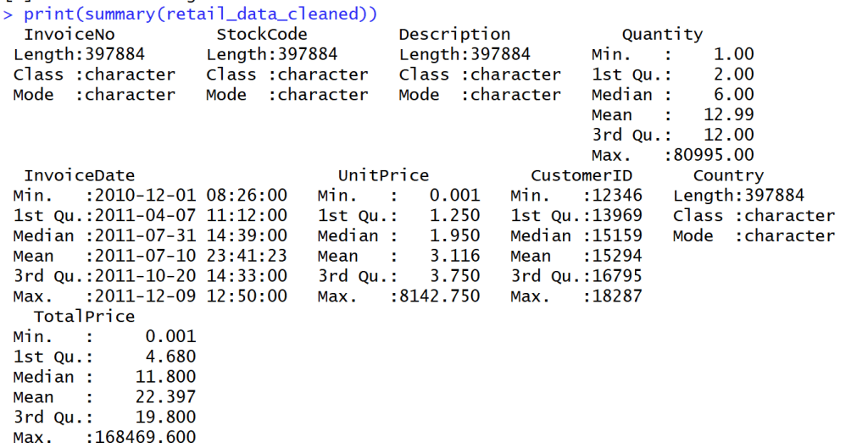The width and height of the screenshot is (868, 448).
Task: Click the Quantity column header
Action: coord(662,35)
